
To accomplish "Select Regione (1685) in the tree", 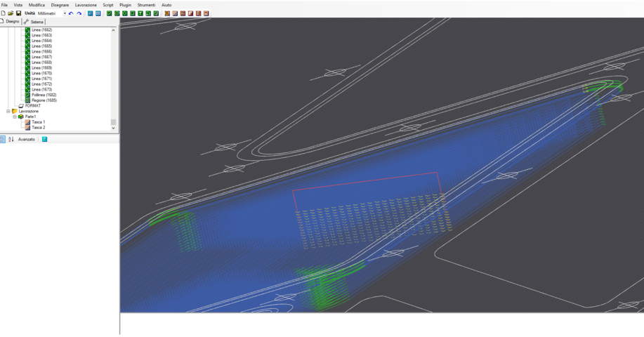I will tap(44, 100).
